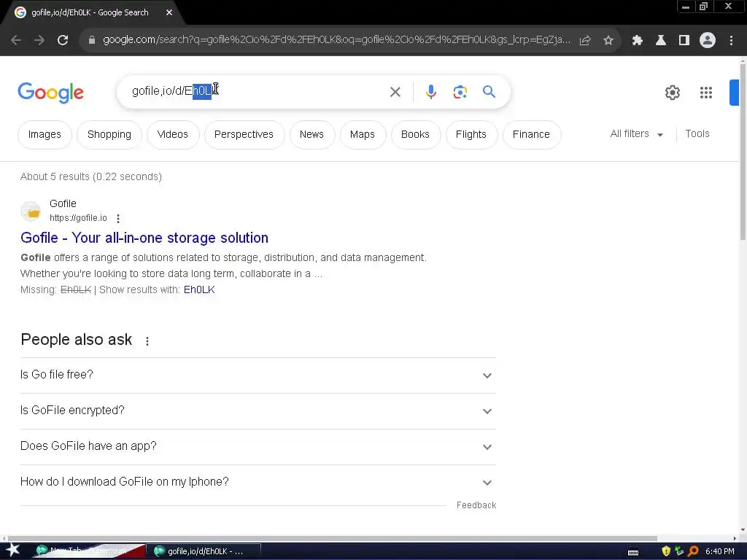Search by image with the Lens icon

click(x=460, y=92)
